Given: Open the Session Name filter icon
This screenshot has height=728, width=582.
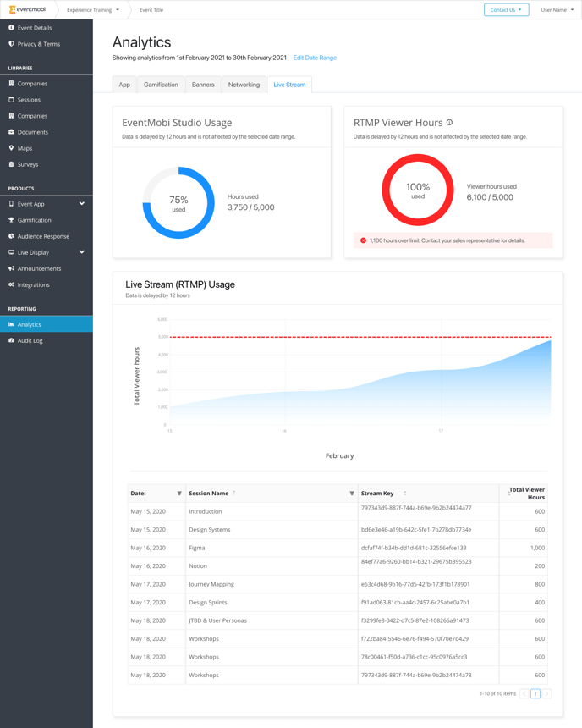Looking at the screenshot, I should tap(352, 493).
